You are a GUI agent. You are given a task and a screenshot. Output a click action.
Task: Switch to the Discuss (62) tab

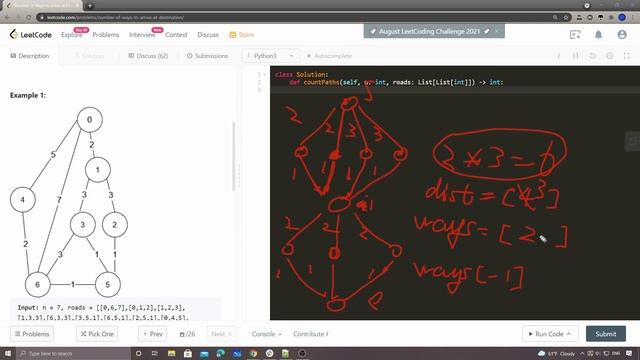(148, 56)
